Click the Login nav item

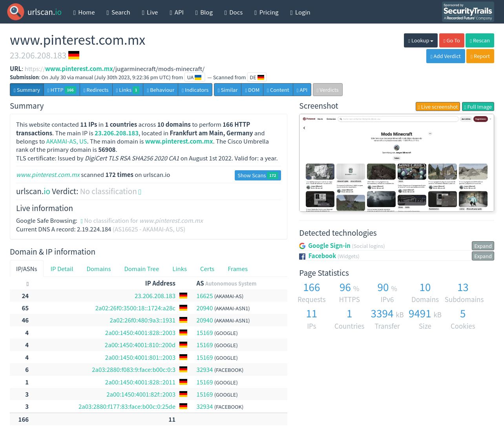[300, 12]
